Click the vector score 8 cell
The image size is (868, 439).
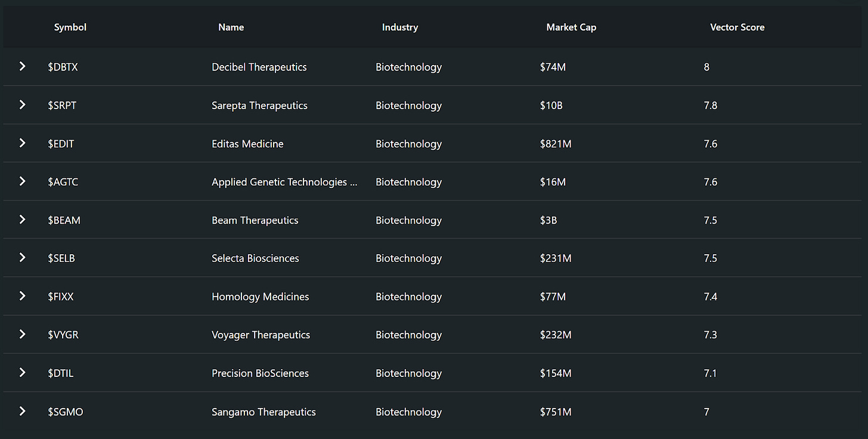706,67
